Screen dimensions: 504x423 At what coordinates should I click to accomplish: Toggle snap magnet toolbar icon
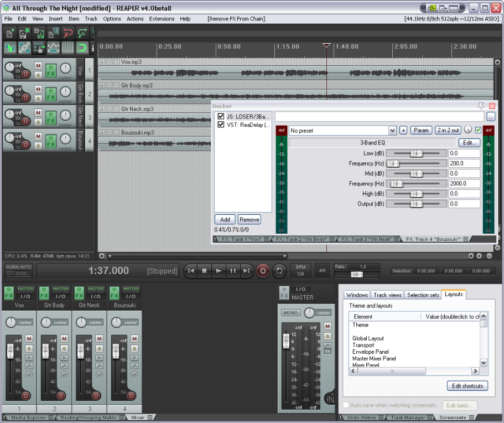coord(82,48)
